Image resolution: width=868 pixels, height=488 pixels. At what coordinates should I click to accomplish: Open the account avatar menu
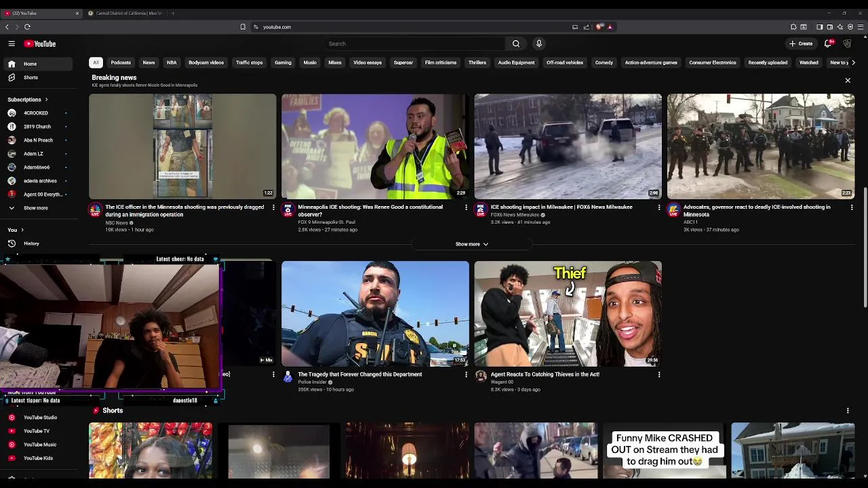tap(847, 43)
